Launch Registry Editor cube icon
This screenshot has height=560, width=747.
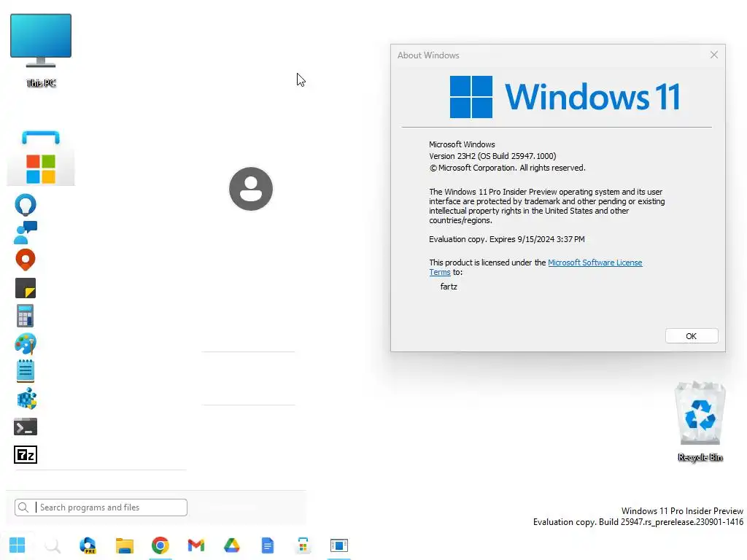click(27, 399)
